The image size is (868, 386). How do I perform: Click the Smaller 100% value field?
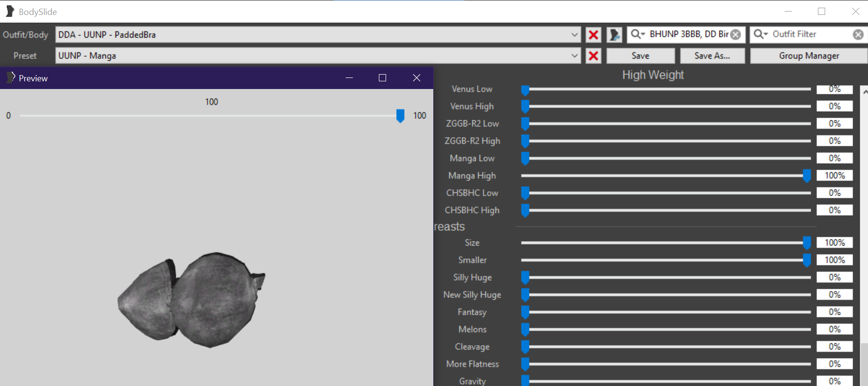pyautogui.click(x=835, y=260)
